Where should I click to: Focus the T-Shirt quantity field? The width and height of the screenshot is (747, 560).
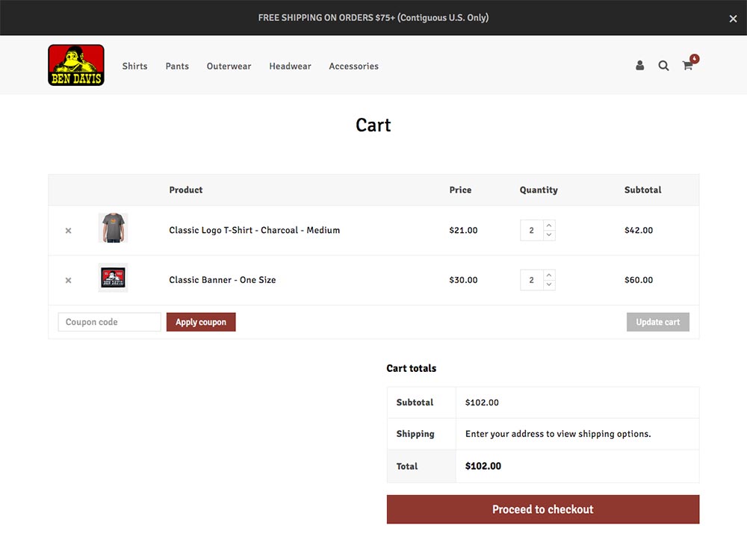pos(532,231)
